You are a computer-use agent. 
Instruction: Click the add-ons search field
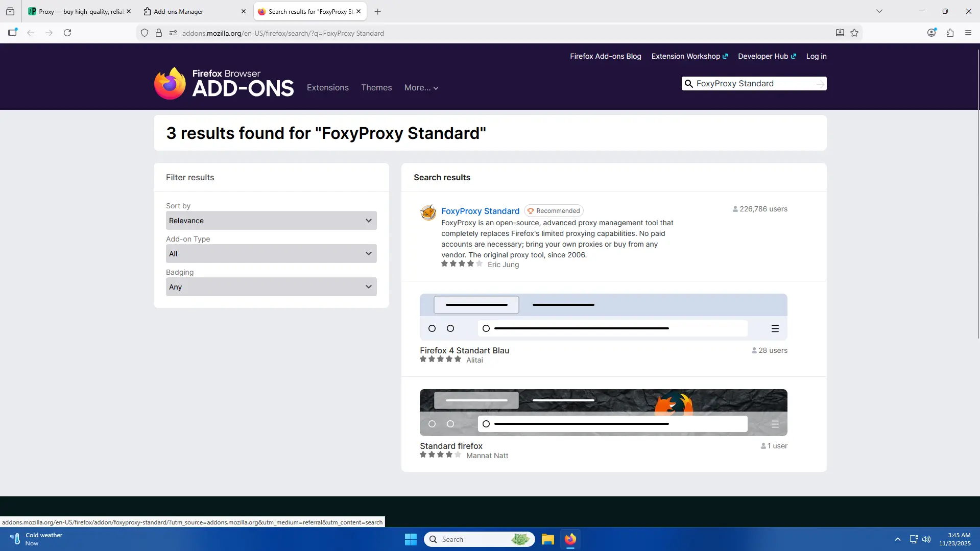[754, 83]
